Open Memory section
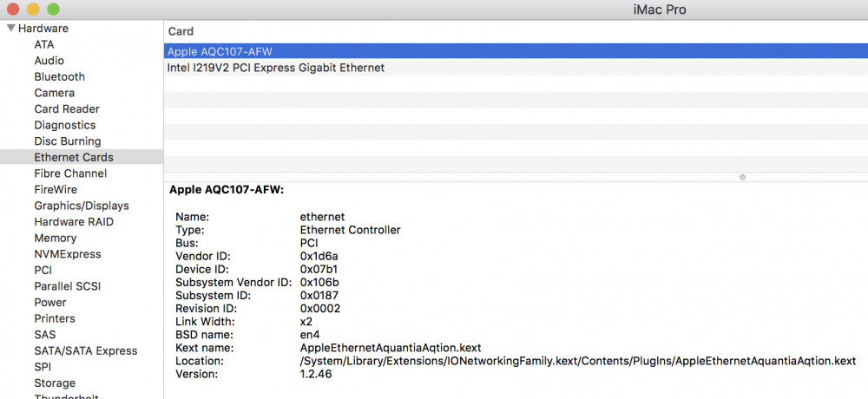This screenshot has width=868, height=399. [56, 238]
